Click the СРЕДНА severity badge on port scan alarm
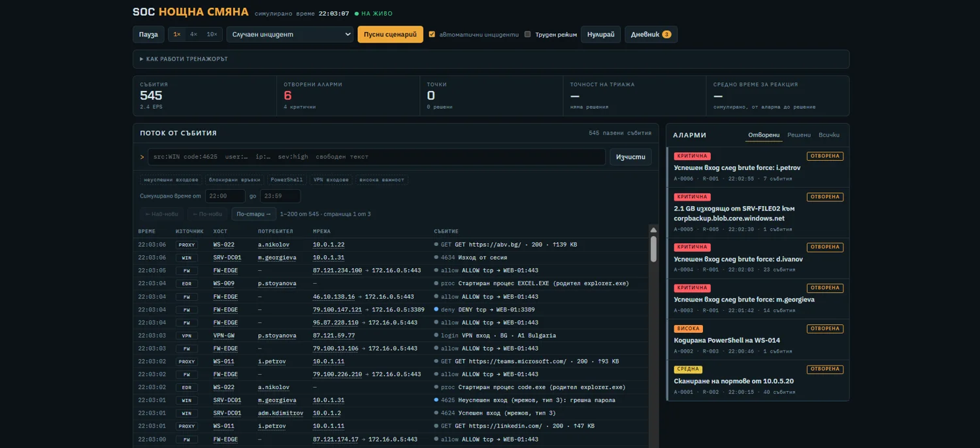The width and height of the screenshot is (980, 448). (x=689, y=369)
